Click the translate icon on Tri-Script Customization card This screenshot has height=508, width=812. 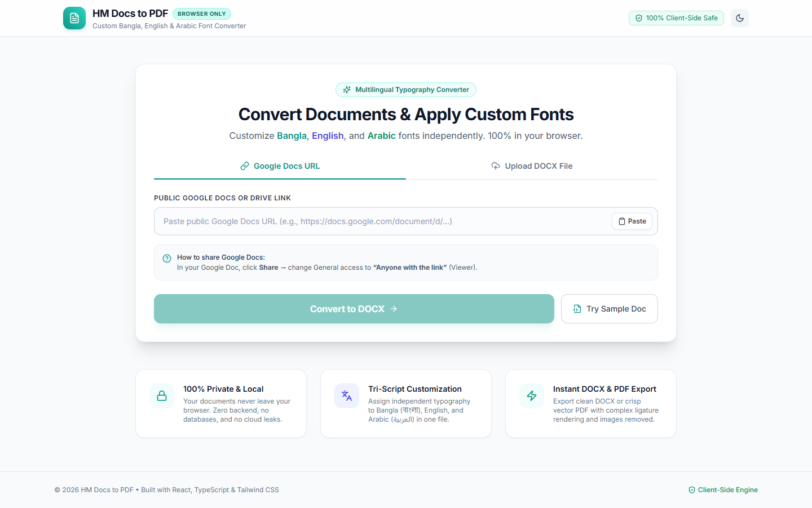347,396
